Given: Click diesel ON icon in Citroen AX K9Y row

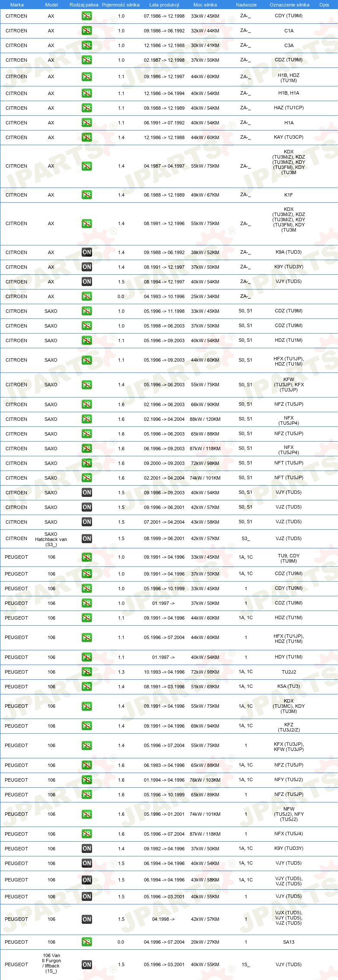Looking at the screenshot, I should point(87,267).
